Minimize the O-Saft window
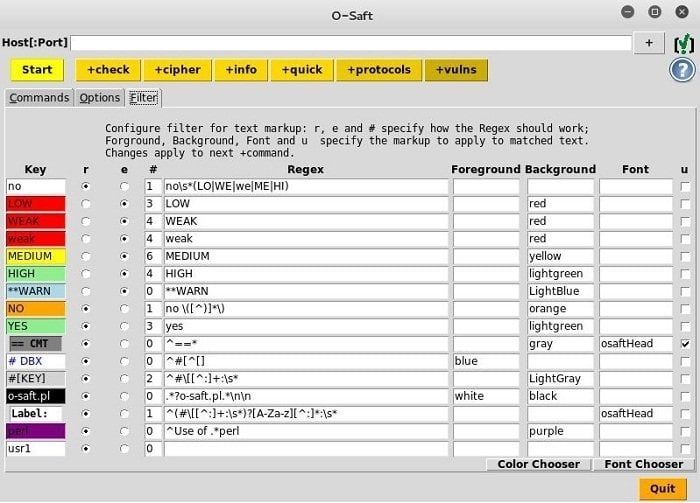This screenshot has width=700, height=503. pos(628,12)
